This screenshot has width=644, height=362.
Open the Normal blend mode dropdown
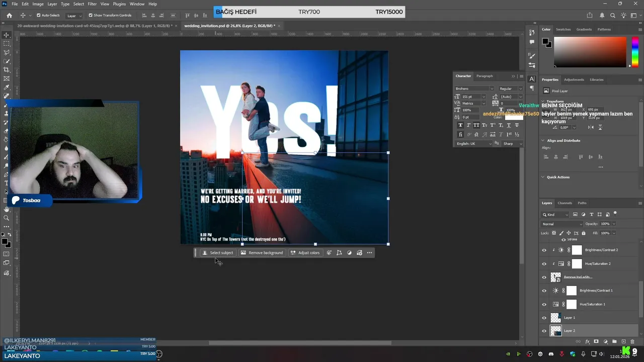(562, 224)
